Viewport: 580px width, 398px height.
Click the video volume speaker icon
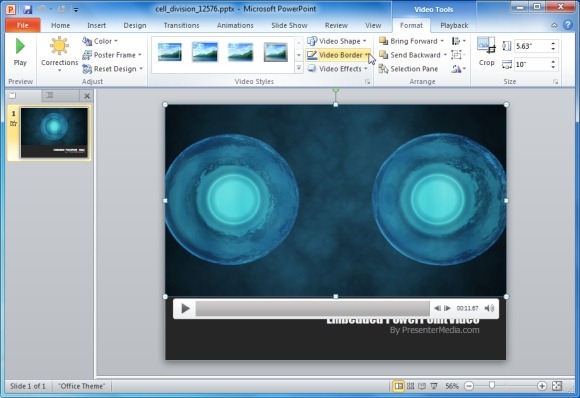click(x=489, y=308)
